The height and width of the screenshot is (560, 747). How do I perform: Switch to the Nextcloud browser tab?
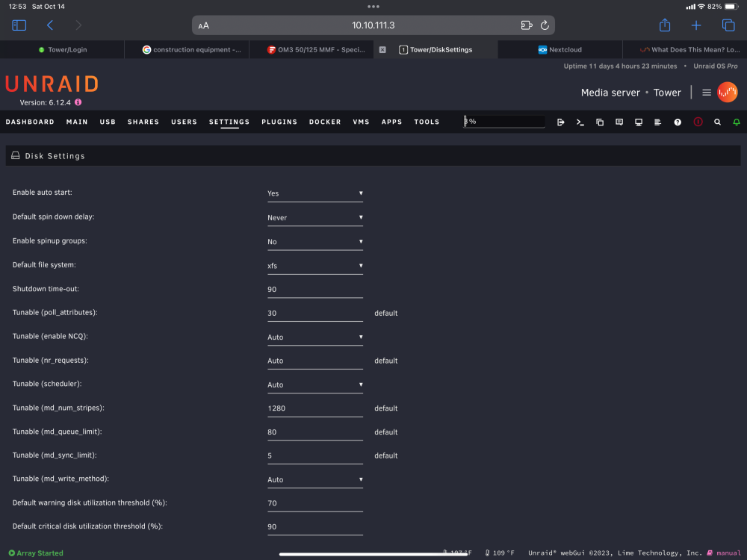[560, 49]
